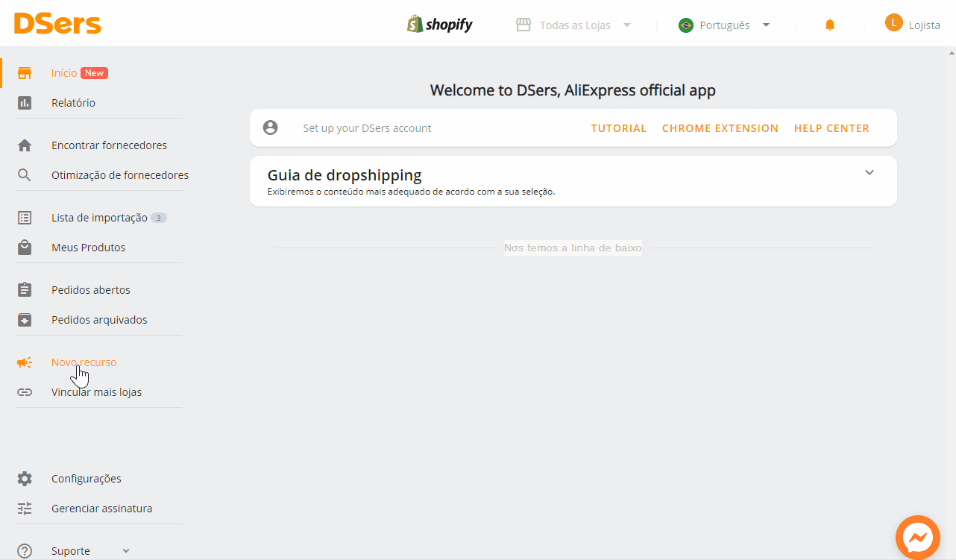Image resolution: width=956 pixels, height=560 pixels.
Task: Click the Lojista account name
Action: point(925,25)
